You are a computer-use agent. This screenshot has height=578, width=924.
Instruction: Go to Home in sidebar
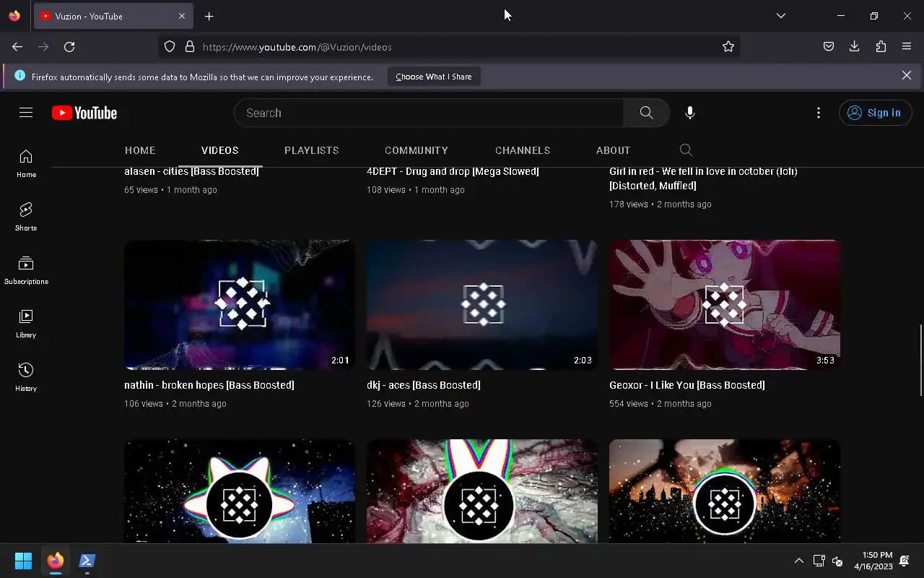[26, 164]
